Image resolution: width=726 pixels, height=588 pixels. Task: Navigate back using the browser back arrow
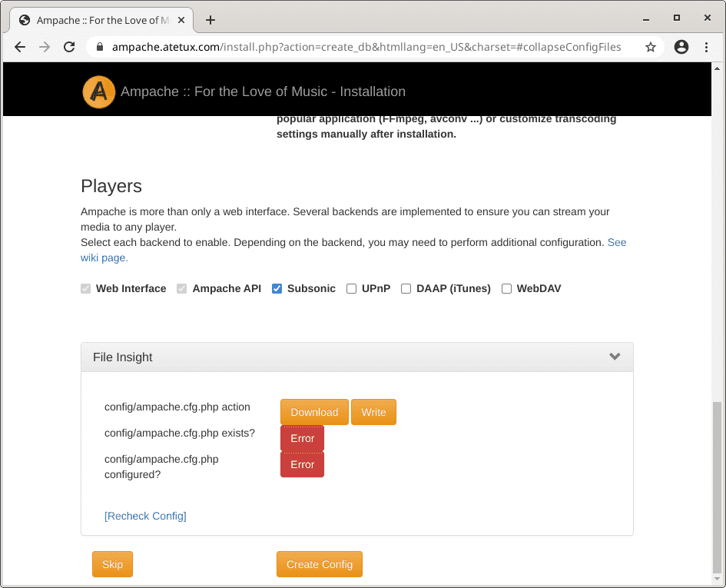click(20, 47)
